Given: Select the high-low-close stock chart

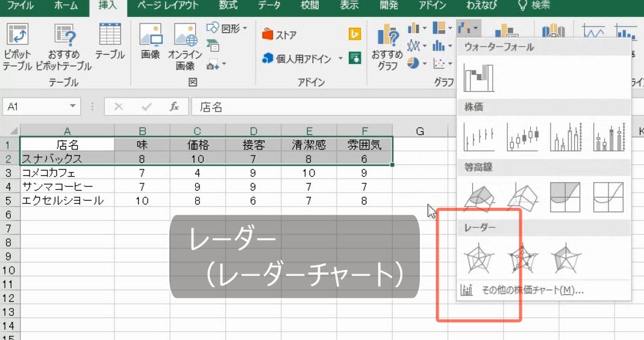Looking at the screenshot, I should [479, 137].
